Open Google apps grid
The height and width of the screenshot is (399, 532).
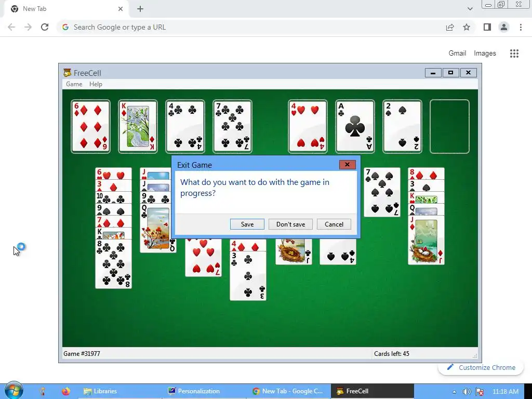pyautogui.click(x=514, y=54)
